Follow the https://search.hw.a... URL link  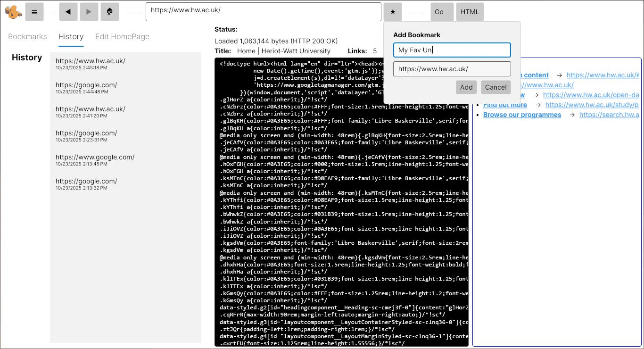click(x=609, y=115)
